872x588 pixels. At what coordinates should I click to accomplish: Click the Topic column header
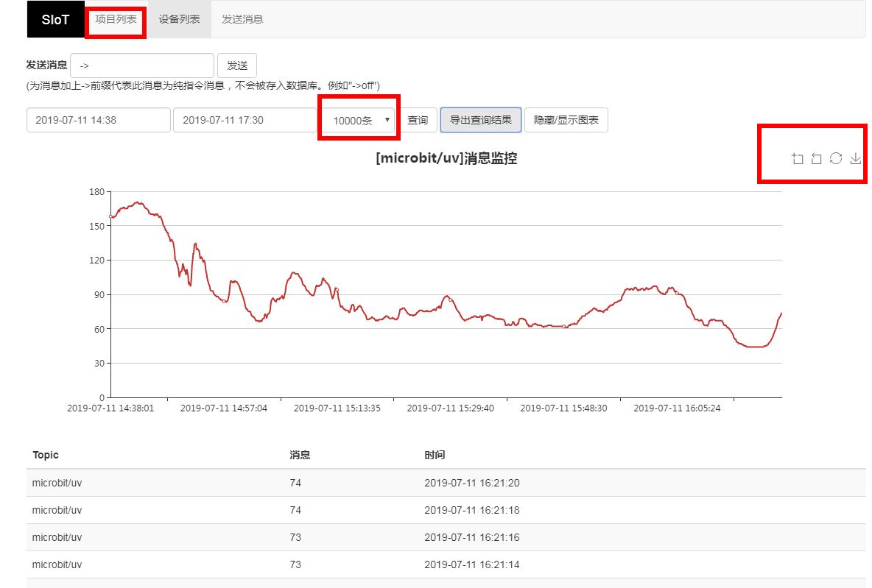[46, 455]
